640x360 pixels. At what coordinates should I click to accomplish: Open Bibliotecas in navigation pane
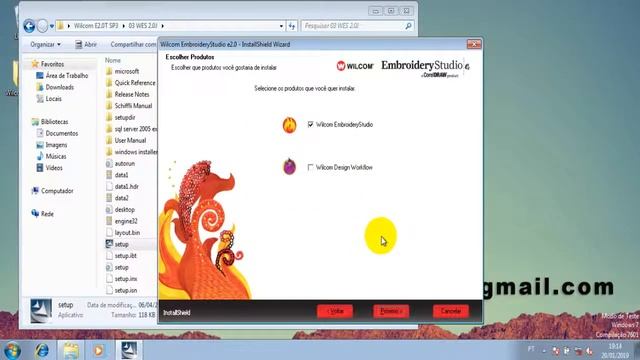coord(54,122)
